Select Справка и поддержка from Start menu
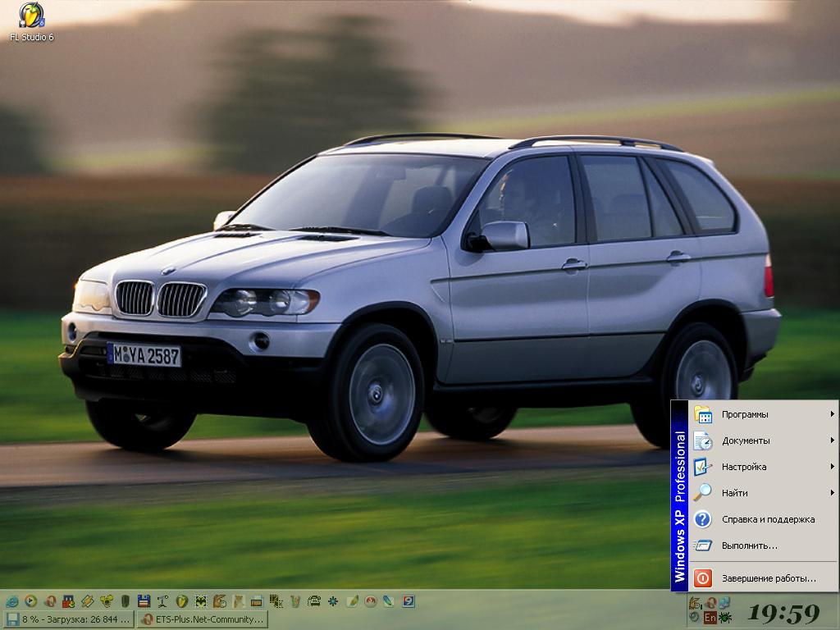840x630 pixels. pos(767,519)
